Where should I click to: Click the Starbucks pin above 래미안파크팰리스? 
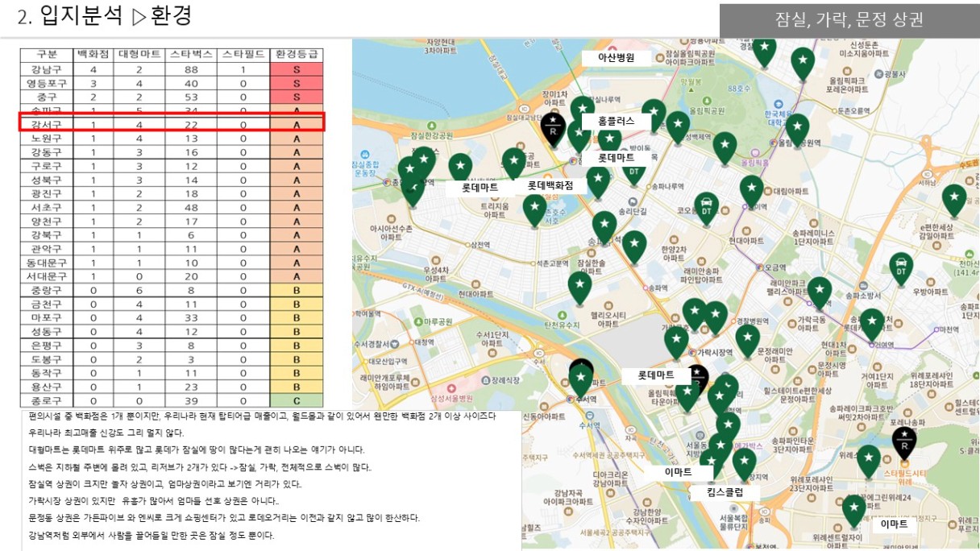click(819, 292)
